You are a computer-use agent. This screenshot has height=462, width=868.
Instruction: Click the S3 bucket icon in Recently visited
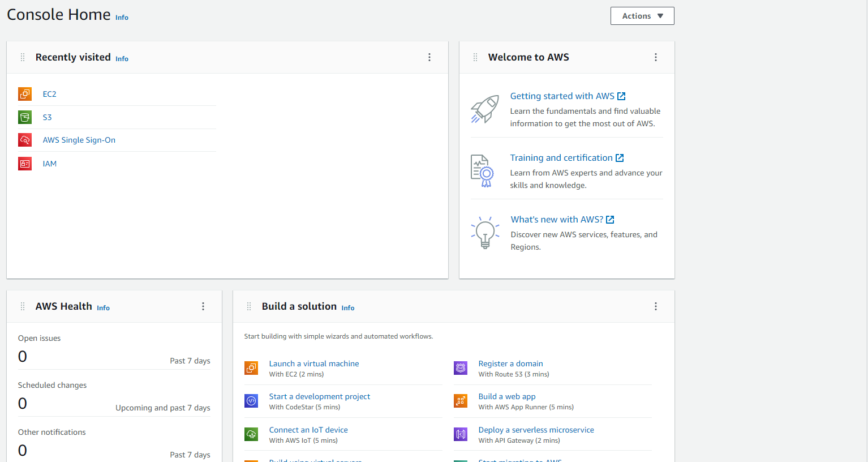pyautogui.click(x=25, y=117)
